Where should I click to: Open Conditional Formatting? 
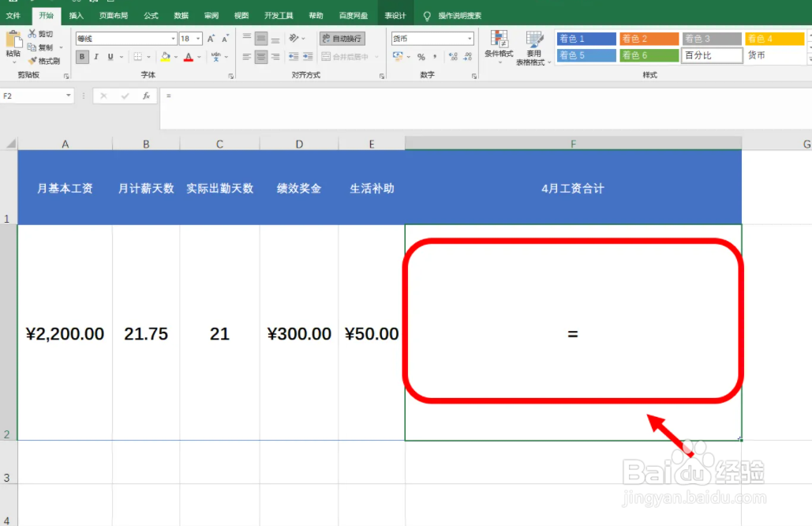(500, 47)
